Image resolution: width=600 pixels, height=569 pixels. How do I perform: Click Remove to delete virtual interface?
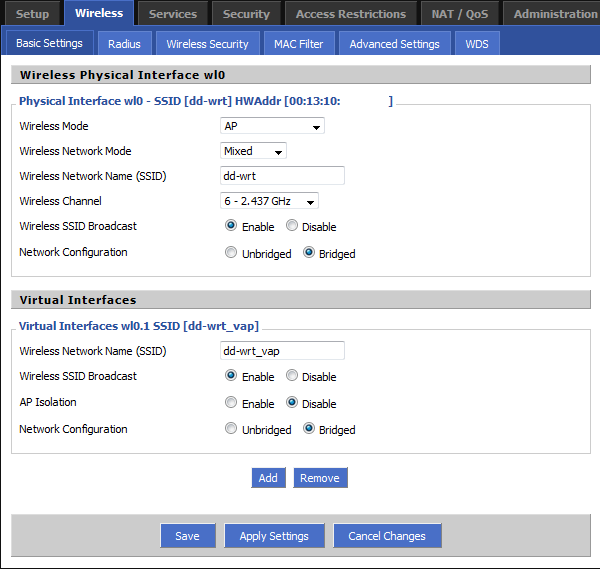(x=320, y=478)
